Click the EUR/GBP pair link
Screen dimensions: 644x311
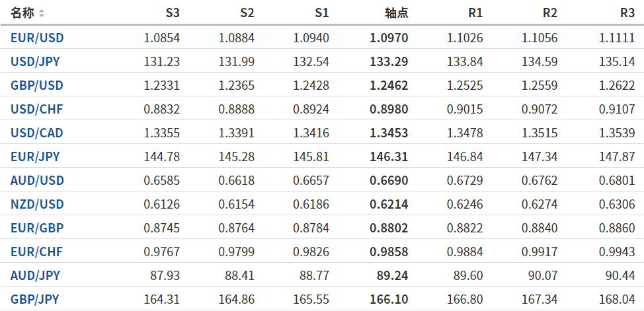(x=37, y=228)
